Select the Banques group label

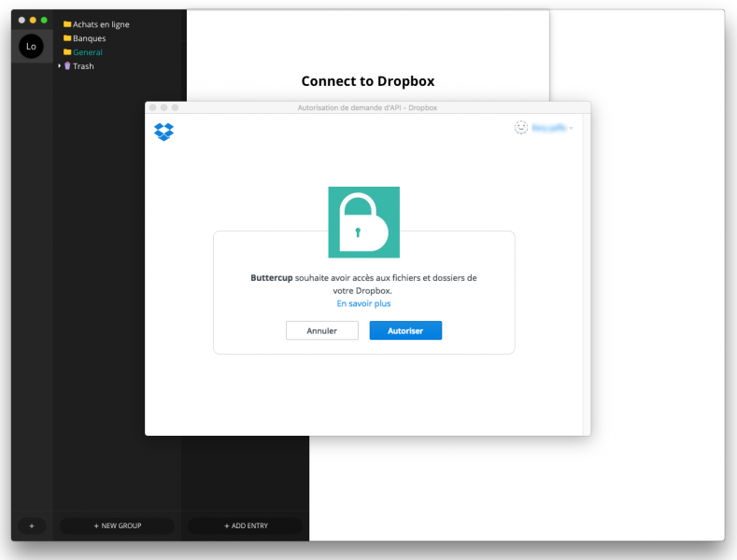point(90,38)
